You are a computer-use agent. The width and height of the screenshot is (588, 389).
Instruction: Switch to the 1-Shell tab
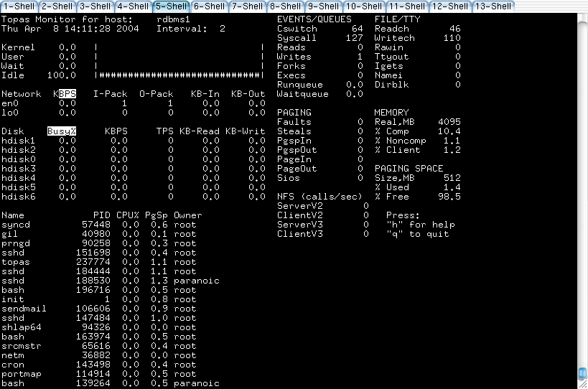[x=19, y=6]
